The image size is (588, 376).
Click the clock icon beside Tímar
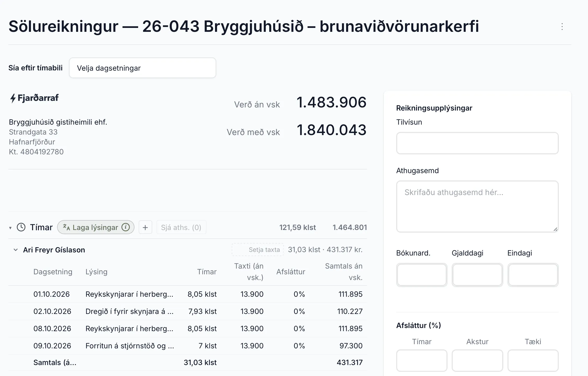coord(21,227)
